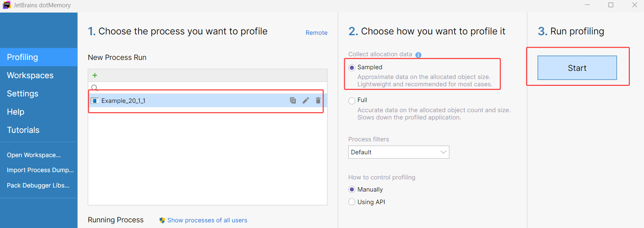Open the Process filters Default dropdown
Image resolution: width=644 pixels, height=228 pixels.
399,152
